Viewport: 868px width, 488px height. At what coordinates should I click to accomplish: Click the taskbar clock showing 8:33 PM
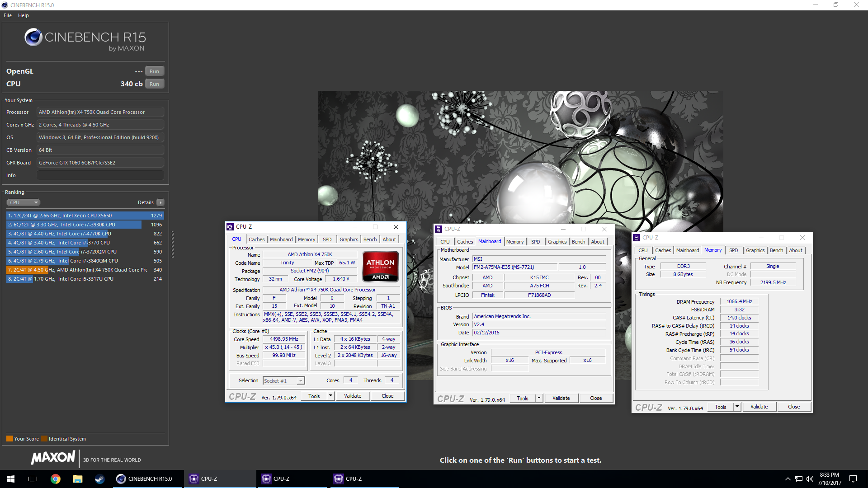[829, 479]
